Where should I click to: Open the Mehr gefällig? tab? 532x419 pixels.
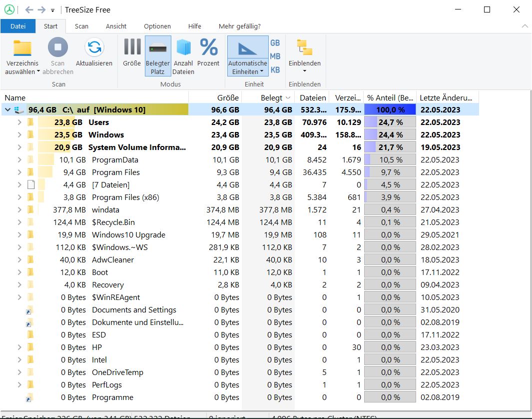point(240,26)
